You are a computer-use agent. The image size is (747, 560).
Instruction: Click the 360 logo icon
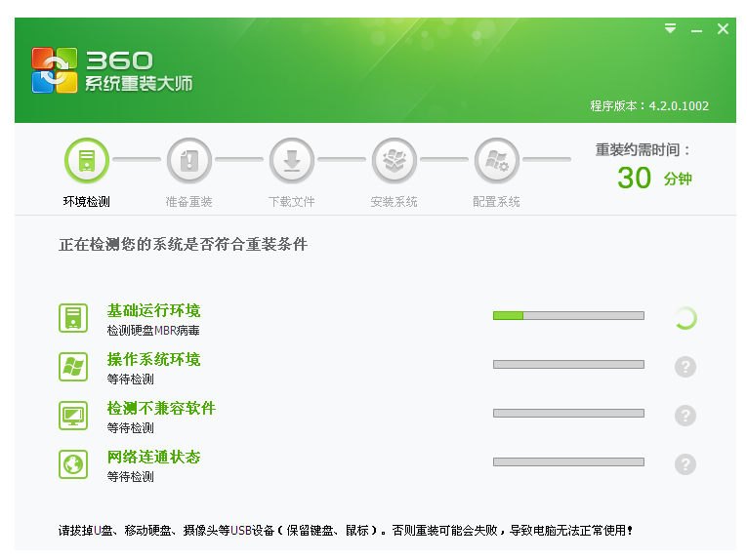(x=54, y=71)
